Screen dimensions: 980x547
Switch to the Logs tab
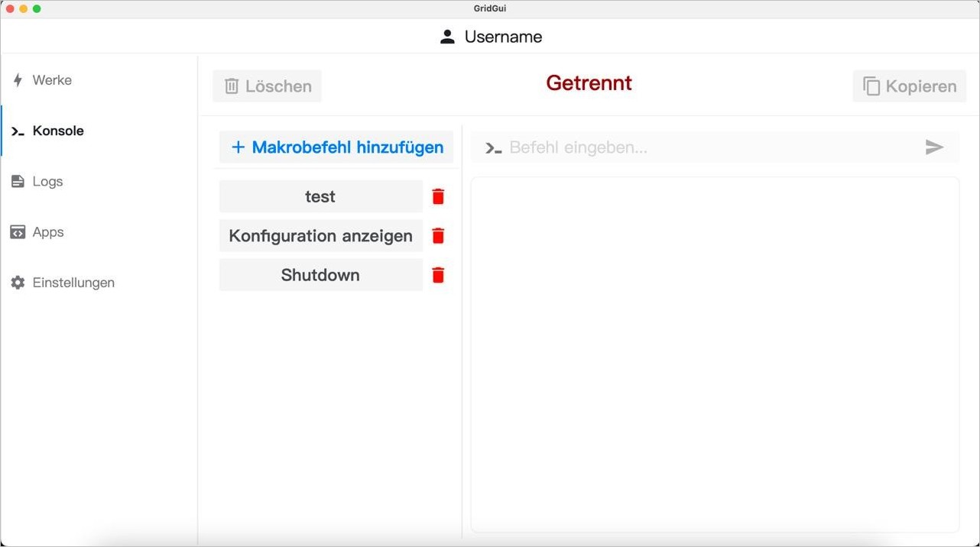(x=47, y=182)
